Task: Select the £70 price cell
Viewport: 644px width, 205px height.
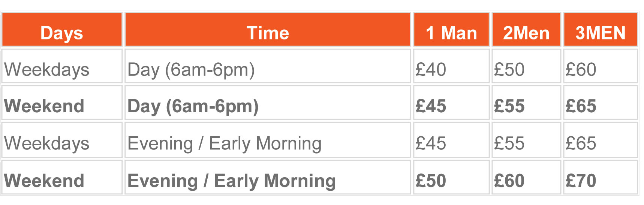Action: click(601, 177)
